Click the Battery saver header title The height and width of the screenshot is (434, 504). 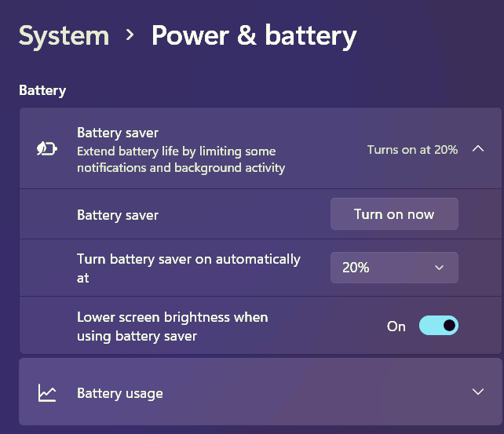[118, 133]
